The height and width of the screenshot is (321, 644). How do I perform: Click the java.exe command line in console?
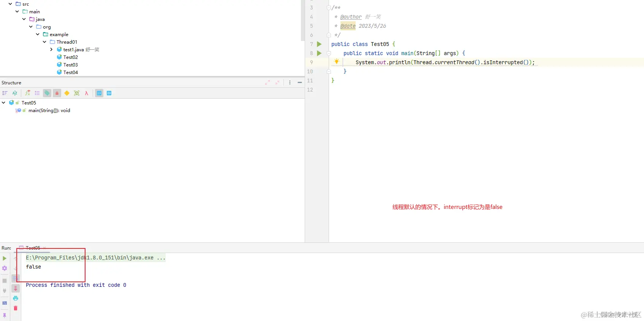click(95, 258)
